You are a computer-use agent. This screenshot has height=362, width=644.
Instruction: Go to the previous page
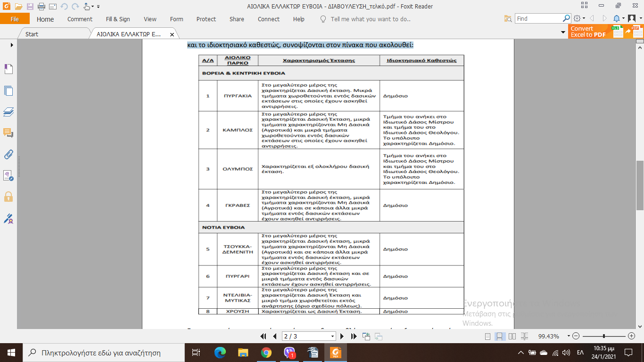pos(275,336)
